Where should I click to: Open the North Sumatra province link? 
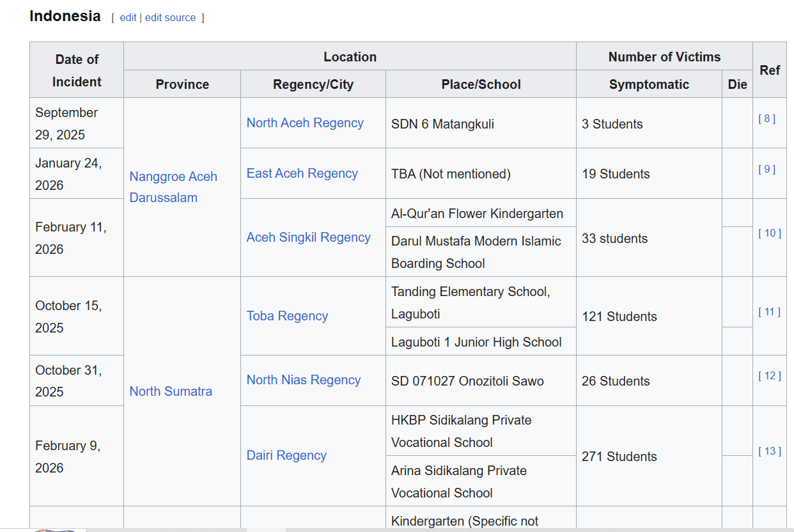click(x=171, y=391)
